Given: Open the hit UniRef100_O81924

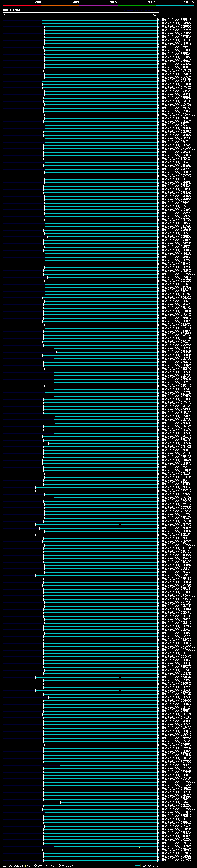Looking at the screenshot, I should point(177,30).
